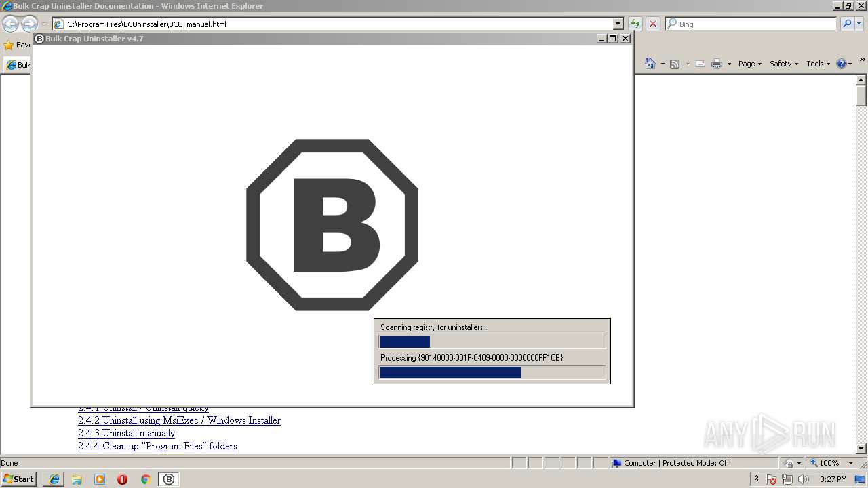Open the Opera taskbar icon
The image size is (868, 488).
pos(122,479)
